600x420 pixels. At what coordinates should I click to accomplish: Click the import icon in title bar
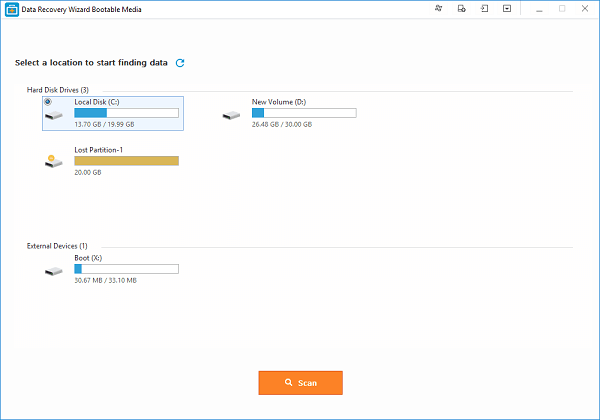pos(484,8)
